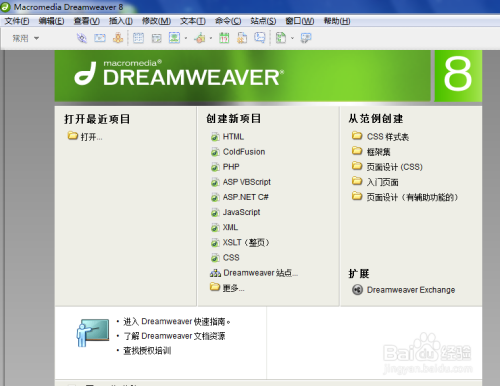500x386 pixels.
Task: Open 进入 Dreamweaver 快速指南 link
Action: (177, 322)
